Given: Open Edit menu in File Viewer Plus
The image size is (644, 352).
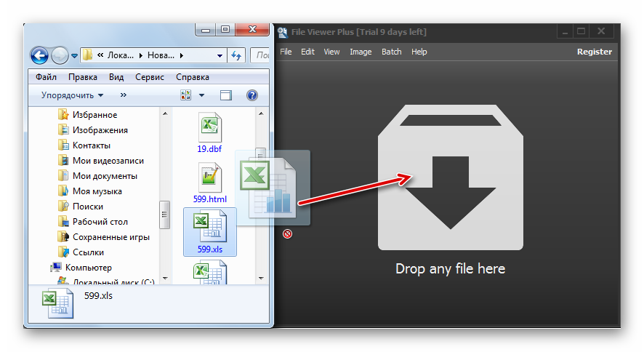Looking at the screenshot, I should point(307,52).
